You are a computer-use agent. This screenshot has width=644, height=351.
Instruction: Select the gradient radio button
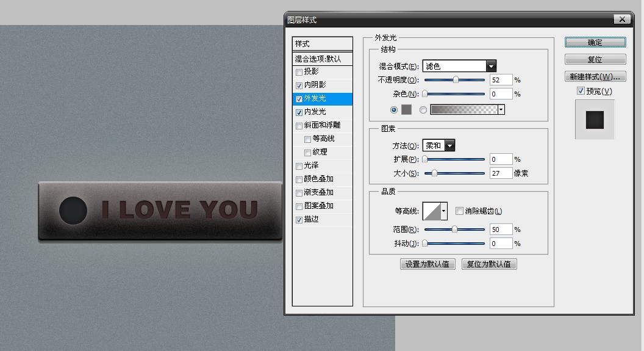tap(423, 110)
